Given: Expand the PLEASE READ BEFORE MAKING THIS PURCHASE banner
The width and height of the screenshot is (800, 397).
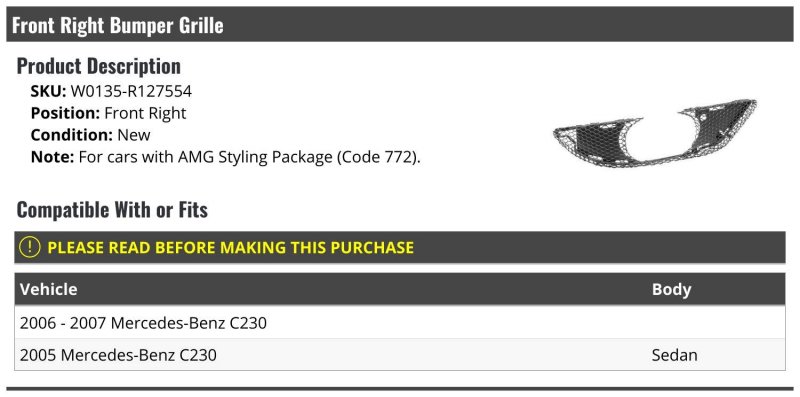Looking at the screenshot, I should coord(399,247).
